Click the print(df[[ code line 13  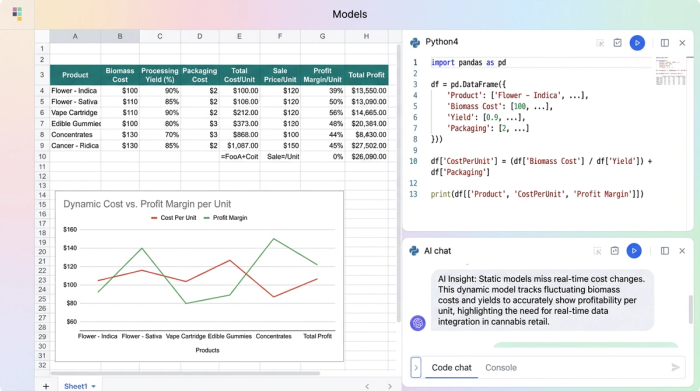[x=537, y=194]
